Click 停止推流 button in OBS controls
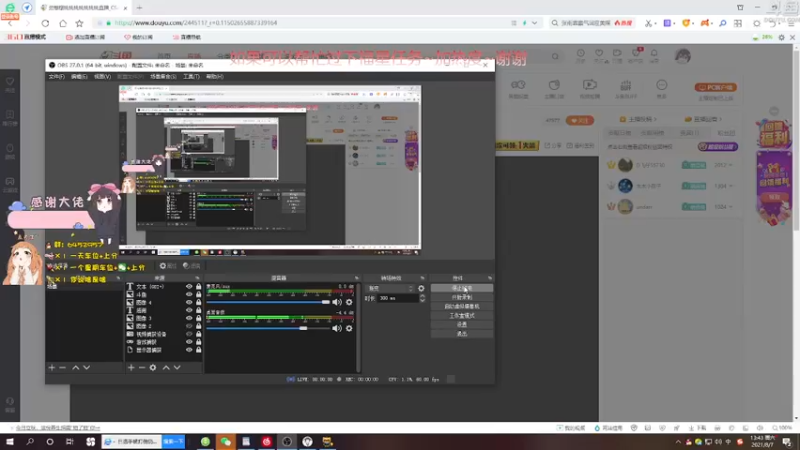This screenshot has height=450, width=800. [x=462, y=288]
